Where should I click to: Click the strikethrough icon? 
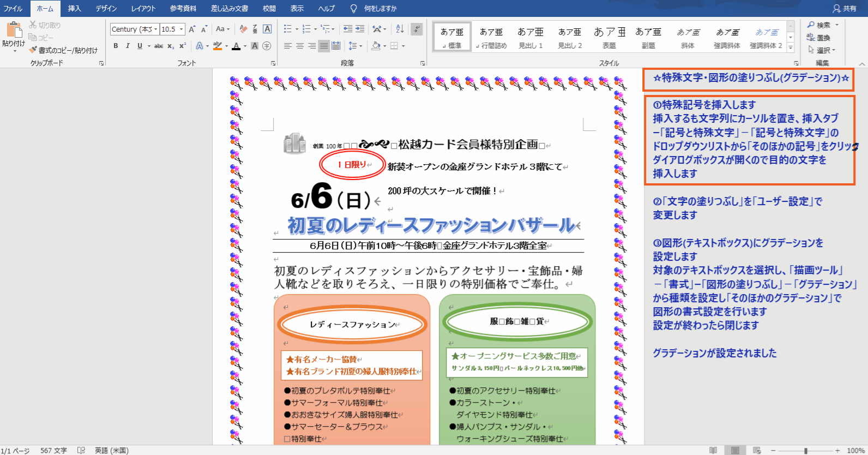159,46
